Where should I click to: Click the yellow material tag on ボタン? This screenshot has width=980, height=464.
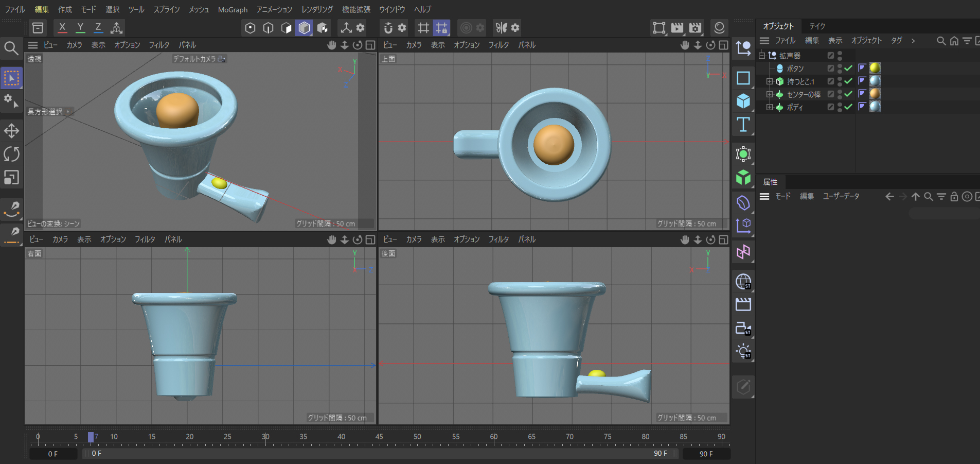point(875,68)
